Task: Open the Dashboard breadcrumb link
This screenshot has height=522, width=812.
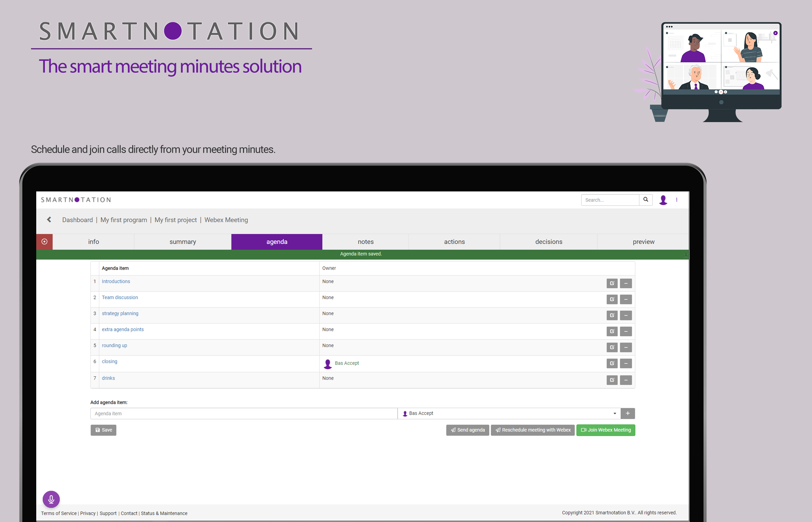Action: tap(77, 220)
